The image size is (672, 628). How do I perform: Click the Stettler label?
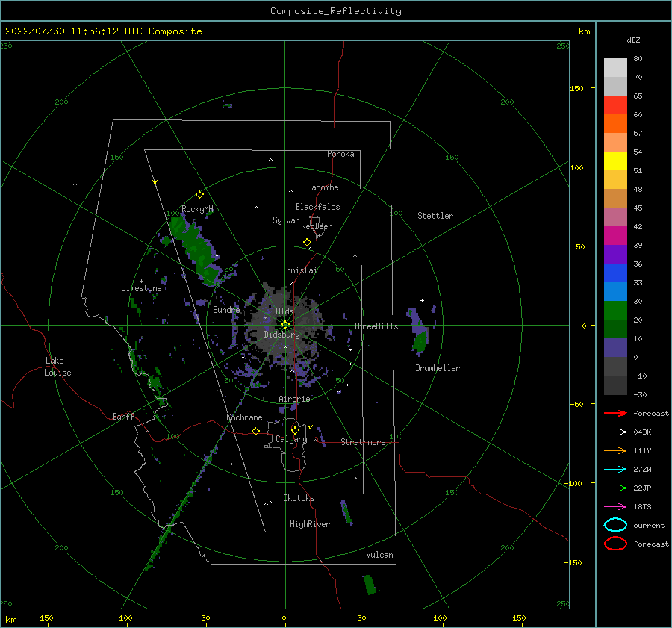point(435,216)
